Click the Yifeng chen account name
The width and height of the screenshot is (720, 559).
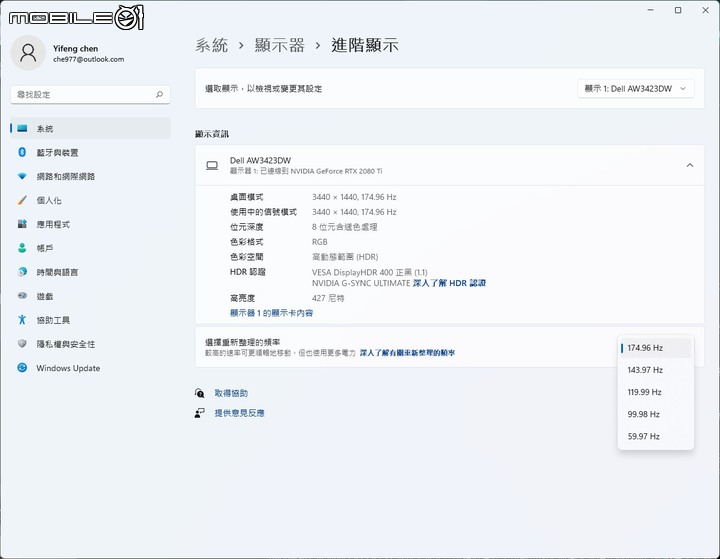pos(75,48)
